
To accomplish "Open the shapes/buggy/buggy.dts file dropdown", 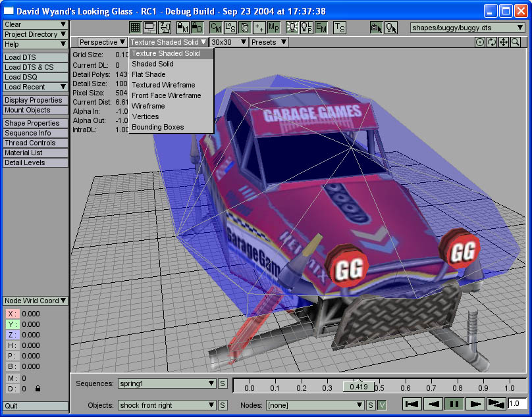I will tap(467, 28).
